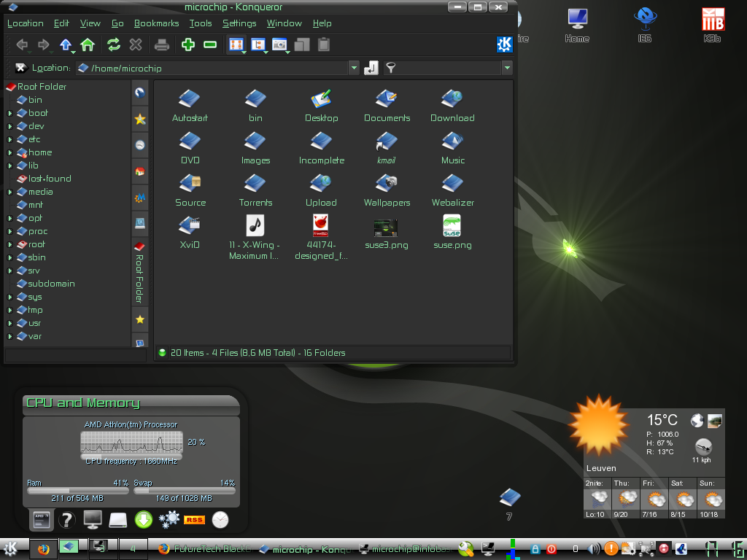This screenshot has width=747, height=560.
Task: Open the K3b desktop icon
Action: pyautogui.click(x=713, y=25)
